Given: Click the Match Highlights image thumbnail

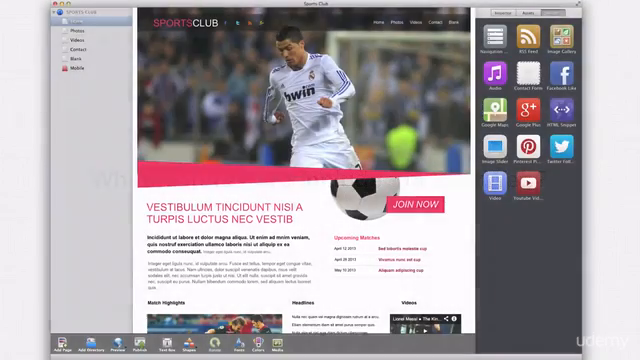Looking at the screenshot, I should click(x=214, y=324).
